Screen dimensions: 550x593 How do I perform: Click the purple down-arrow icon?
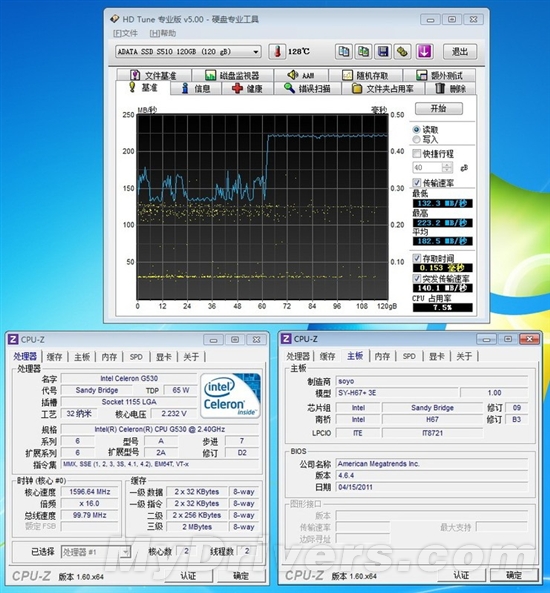[424, 51]
